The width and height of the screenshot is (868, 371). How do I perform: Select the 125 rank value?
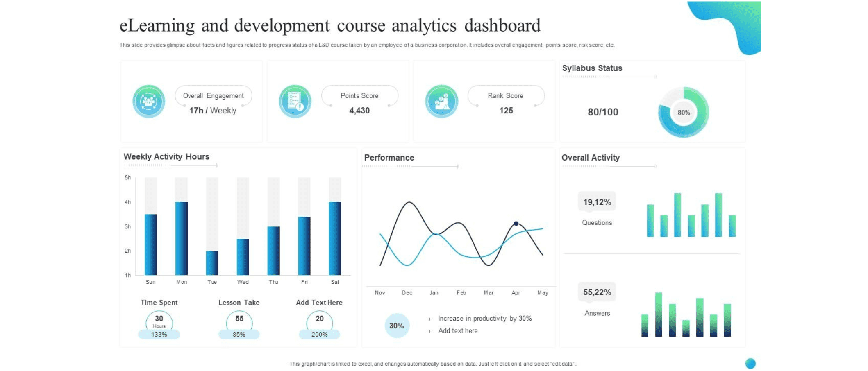pos(506,111)
